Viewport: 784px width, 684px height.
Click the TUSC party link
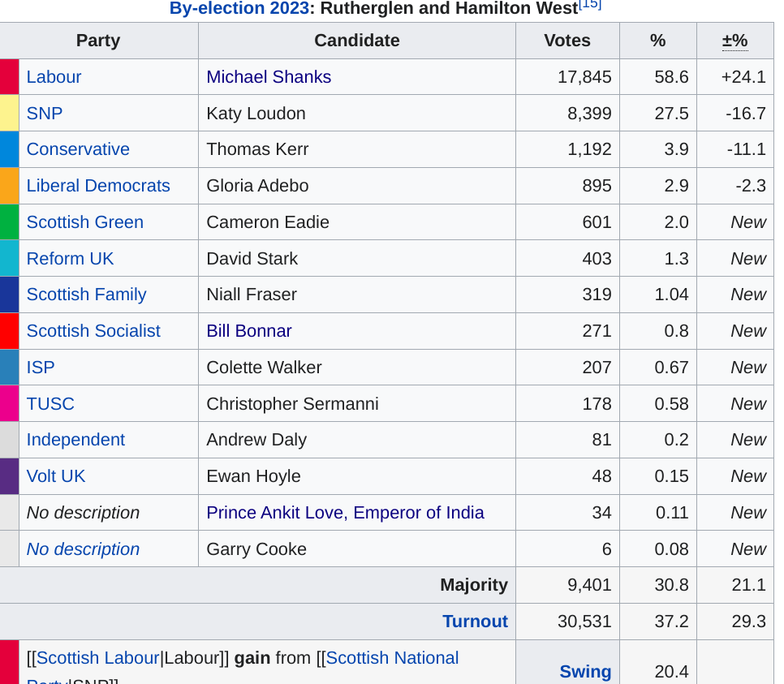pyautogui.click(x=50, y=404)
